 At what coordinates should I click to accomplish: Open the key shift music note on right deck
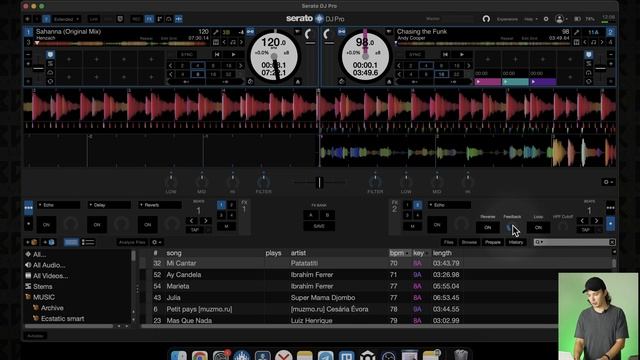[593, 42]
